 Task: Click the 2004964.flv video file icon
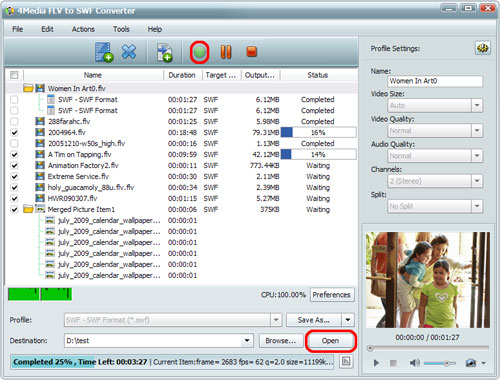[x=40, y=132]
